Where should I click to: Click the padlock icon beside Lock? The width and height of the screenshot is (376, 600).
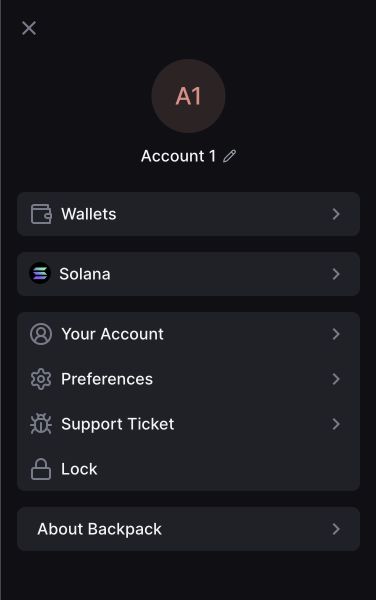pos(41,469)
